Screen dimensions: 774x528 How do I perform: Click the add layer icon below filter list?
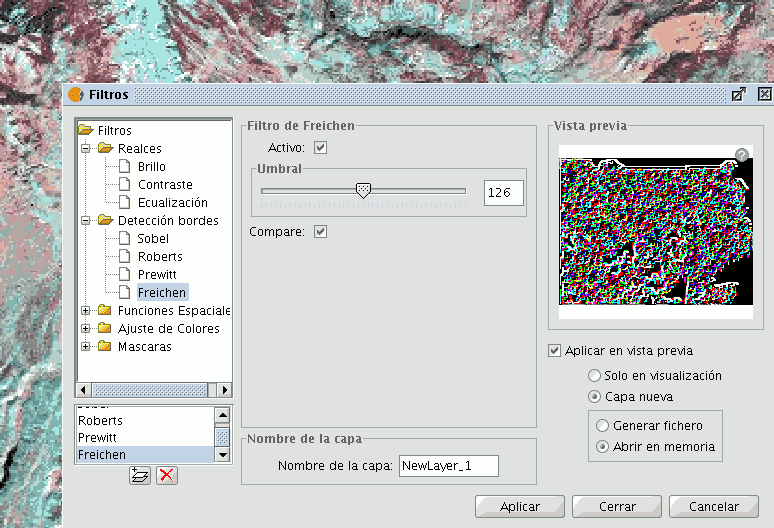pyautogui.click(x=140, y=475)
